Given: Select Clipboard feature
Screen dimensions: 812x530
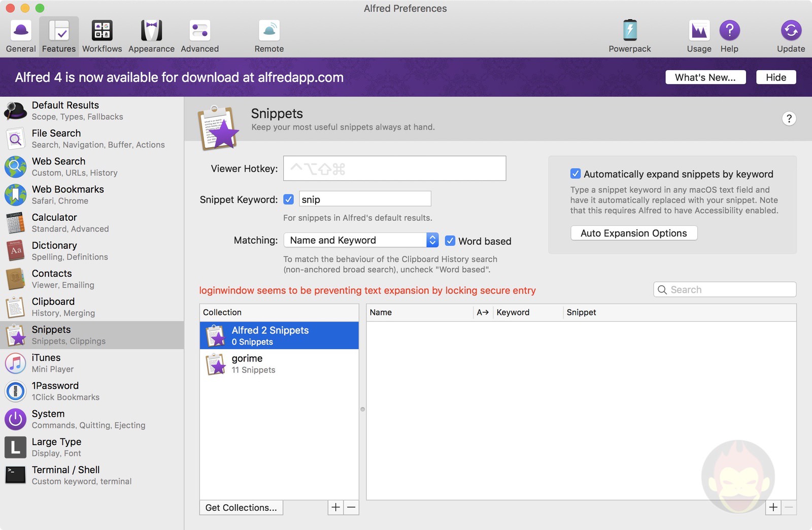Looking at the screenshot, I should coord(92,307).
